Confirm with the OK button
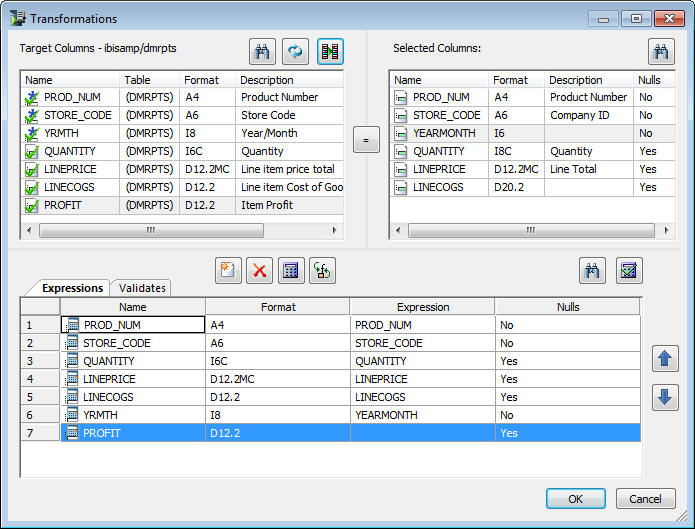This screenshot has width=695, height=529. click(576, 499)
